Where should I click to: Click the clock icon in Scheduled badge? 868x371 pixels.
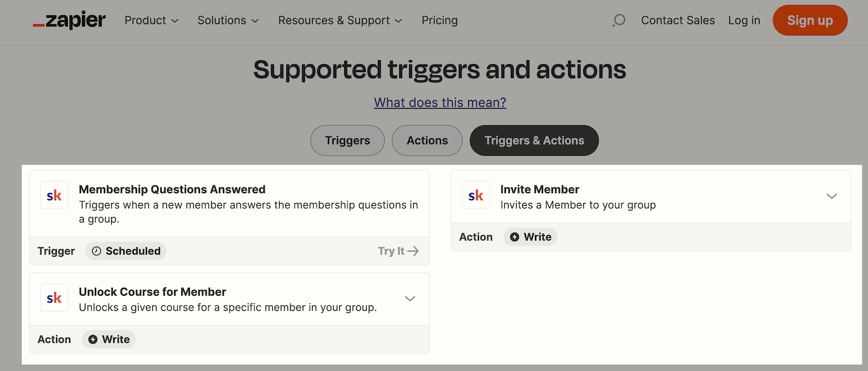97,251
